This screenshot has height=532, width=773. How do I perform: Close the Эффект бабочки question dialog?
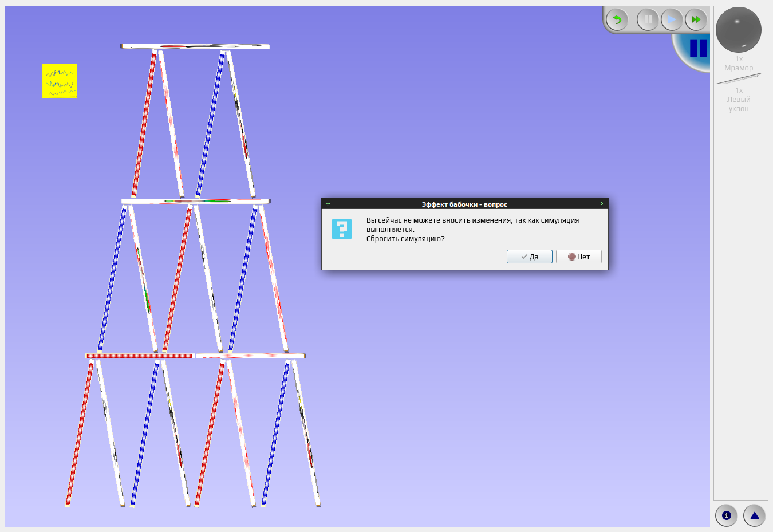click(x=602, y=204)
